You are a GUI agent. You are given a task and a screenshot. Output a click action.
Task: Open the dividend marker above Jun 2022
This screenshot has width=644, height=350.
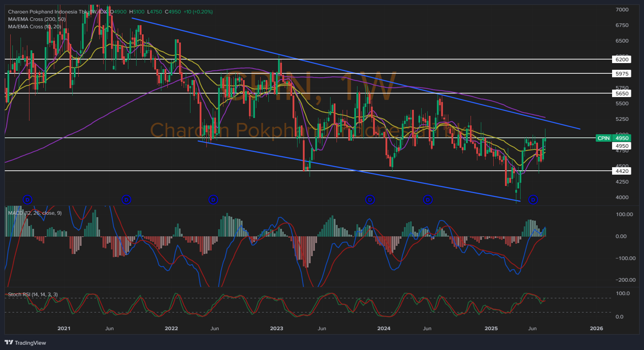pos(213,200)
